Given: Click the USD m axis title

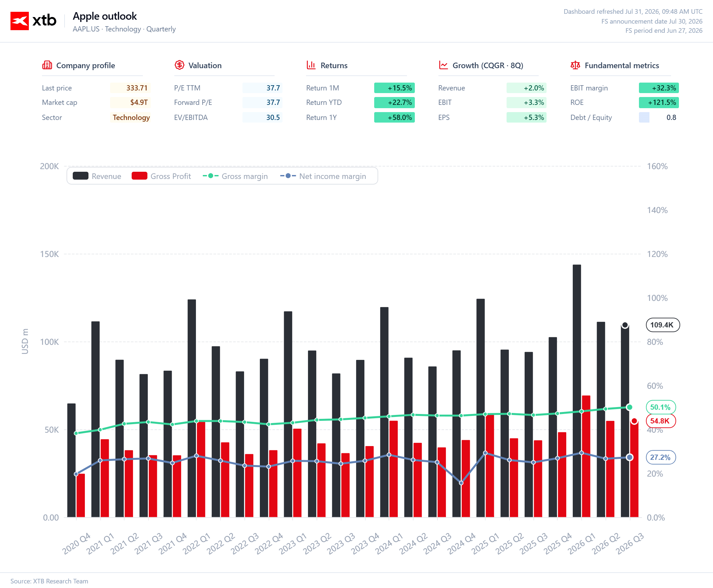Looking at the screenshot, I should [x=25, y=342].
